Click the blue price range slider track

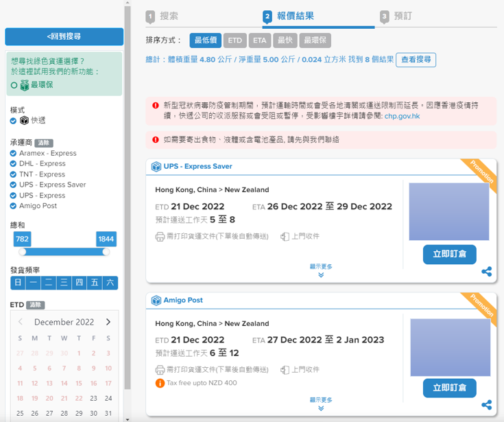click(x=64, y=252)
